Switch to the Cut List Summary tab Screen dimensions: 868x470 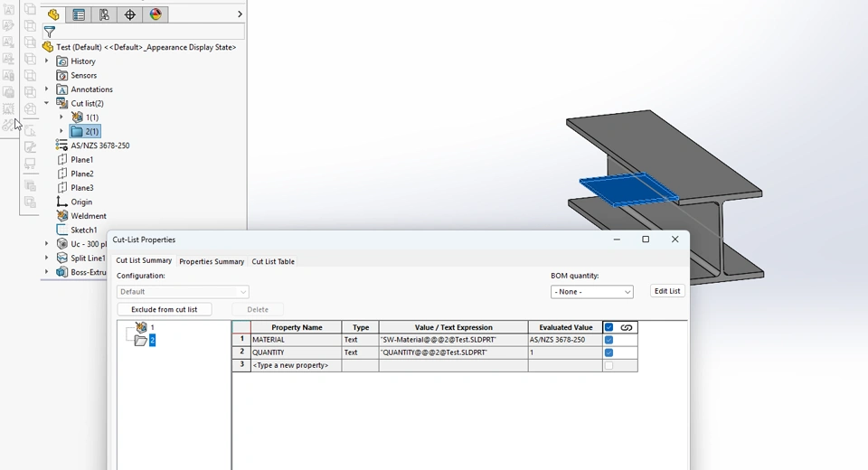click(x=144, y=260)
